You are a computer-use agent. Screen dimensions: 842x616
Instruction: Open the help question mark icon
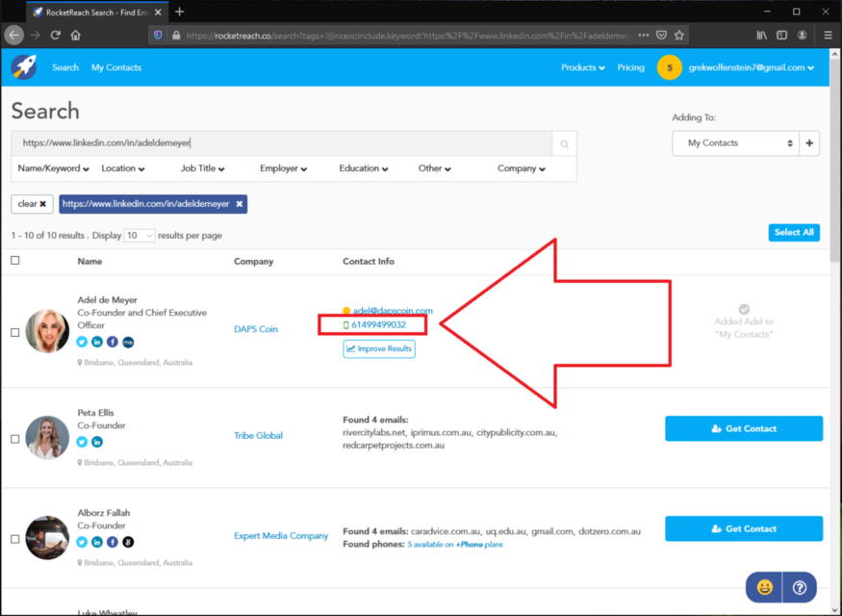[x=800, y=587]
